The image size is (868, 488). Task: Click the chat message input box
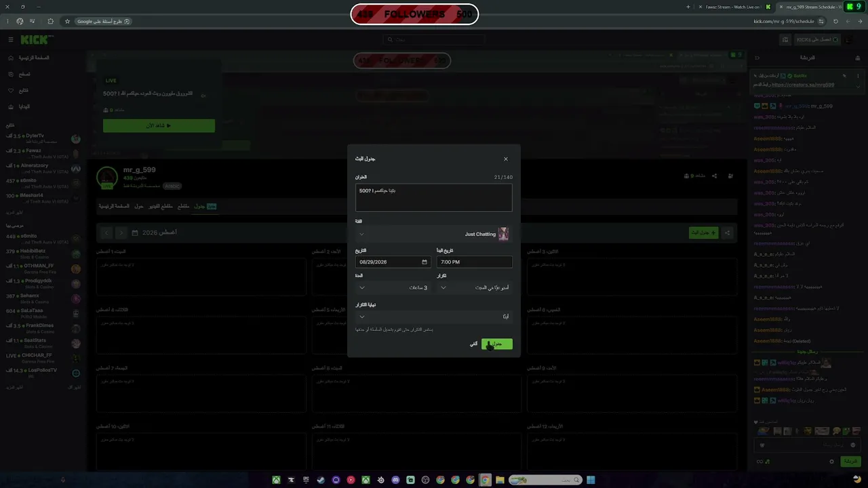[807, 445]
